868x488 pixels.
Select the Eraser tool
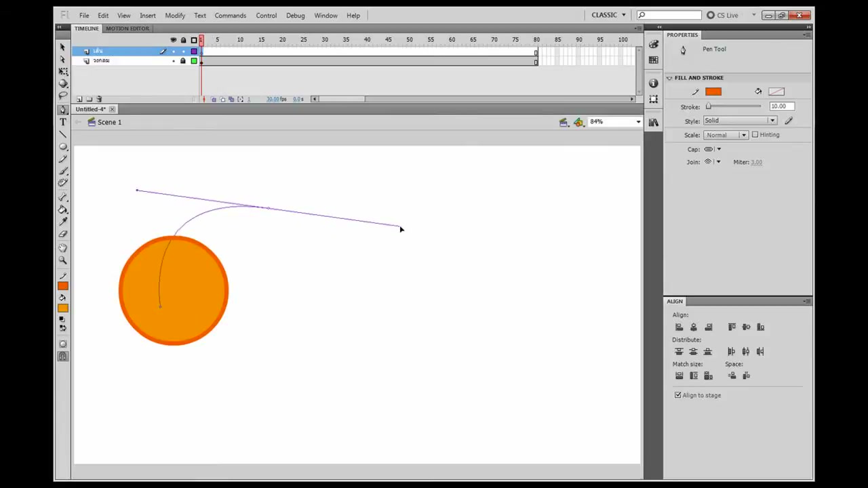62,234
